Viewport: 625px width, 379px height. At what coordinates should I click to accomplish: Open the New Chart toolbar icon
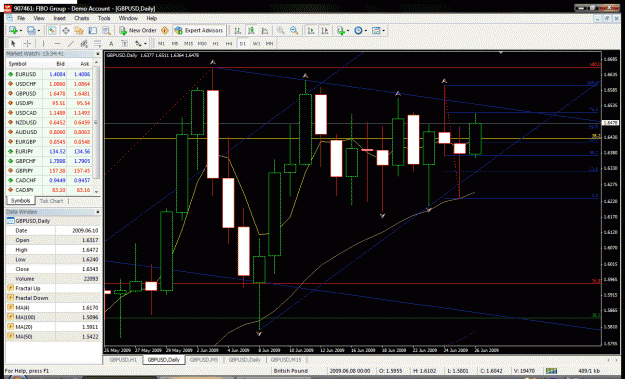12,30
